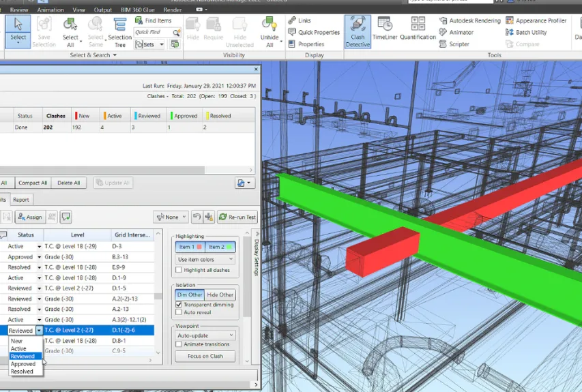Open the Batch Utility

pos(526,32)
